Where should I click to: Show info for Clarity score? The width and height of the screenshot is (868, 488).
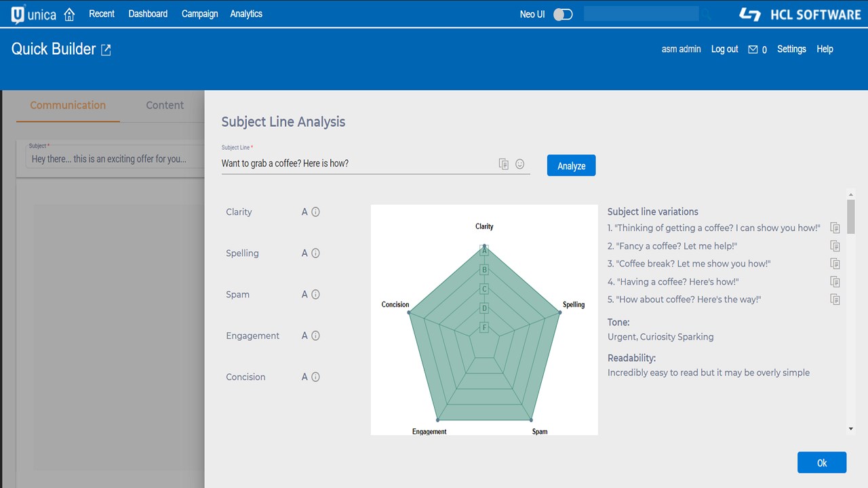click(x=315, y=212)
